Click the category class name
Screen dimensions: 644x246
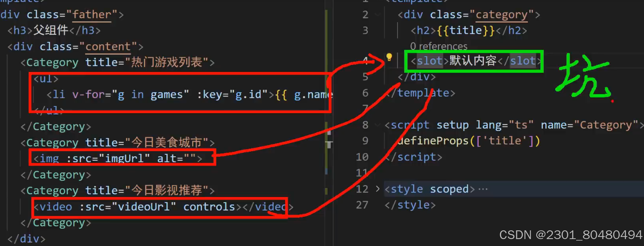coord(501,14)
